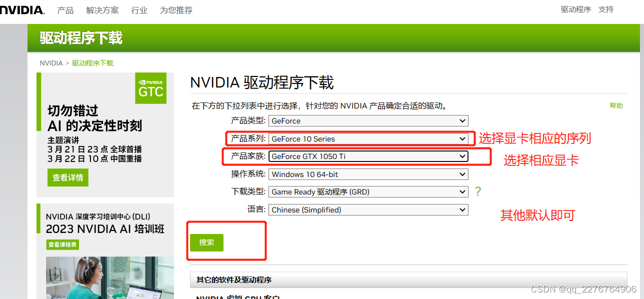Open the 产品系列 GeForce 10 Series dropdown
This screenshot has width=644, height=299.
[x=368, y=139]
